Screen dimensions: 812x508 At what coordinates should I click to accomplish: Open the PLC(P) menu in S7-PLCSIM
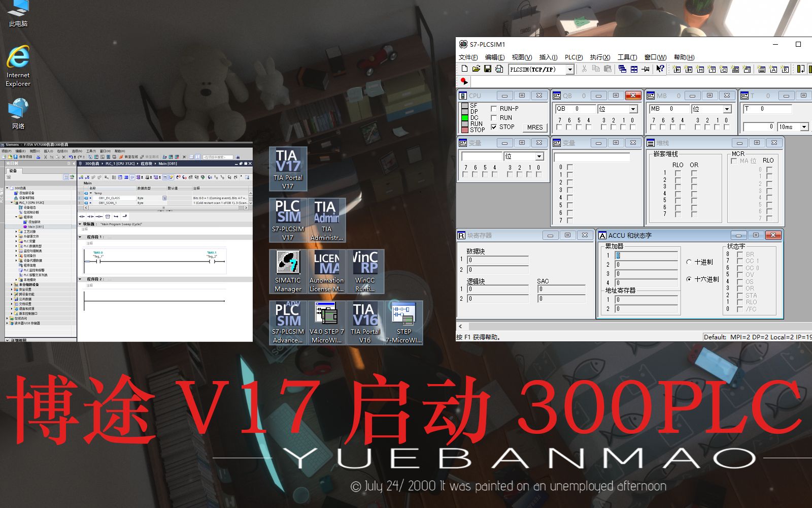click(573, 57)
